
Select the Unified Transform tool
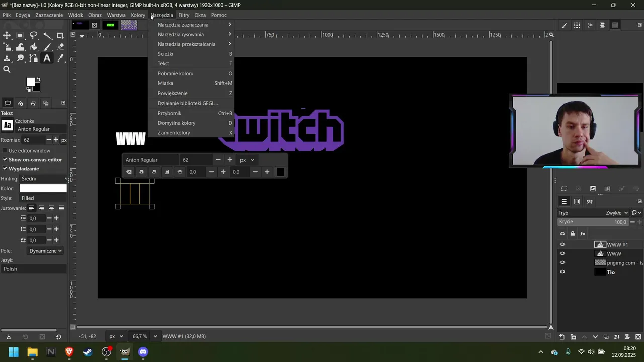coord(7,47)
